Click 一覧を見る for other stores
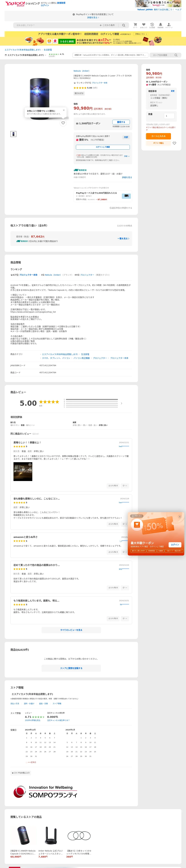This screenshot has width=186, height=868. [123, 239]
